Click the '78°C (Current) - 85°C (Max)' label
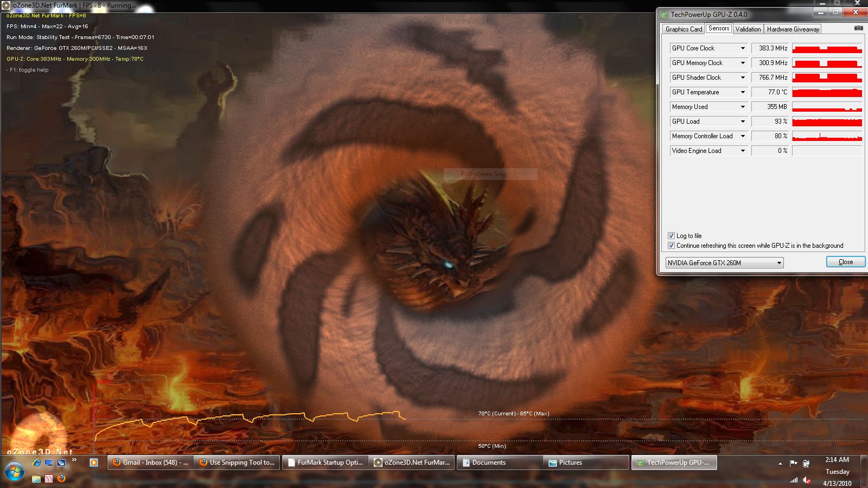The height and width of the screenshot is (488, 868). coord(514,414)
